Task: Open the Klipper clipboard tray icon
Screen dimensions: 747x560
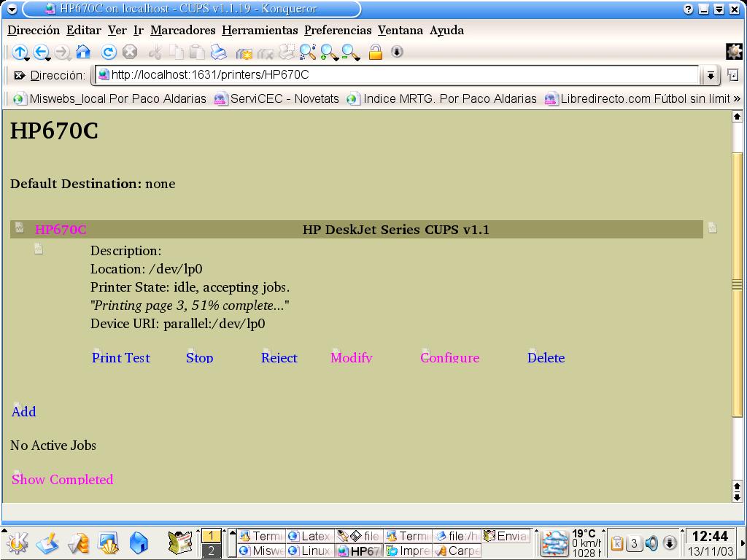Action: [x=617, y=542]
